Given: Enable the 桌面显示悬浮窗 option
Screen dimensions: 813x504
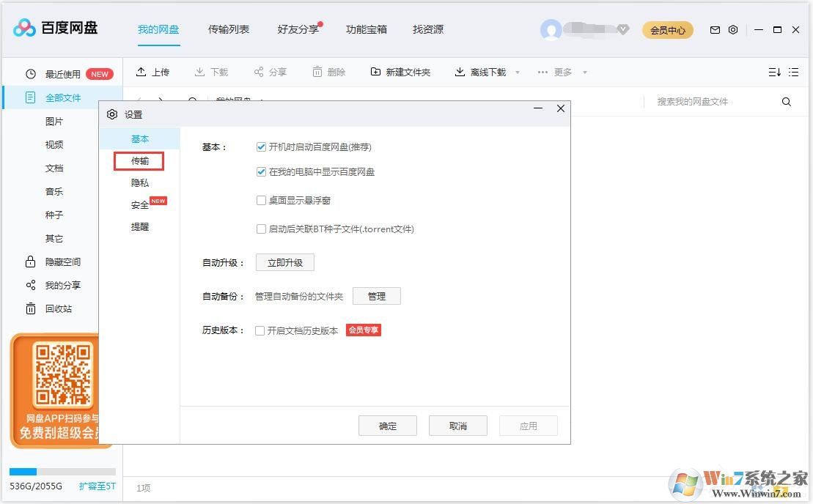Looking at the screenshot, I should click(261, 200).
